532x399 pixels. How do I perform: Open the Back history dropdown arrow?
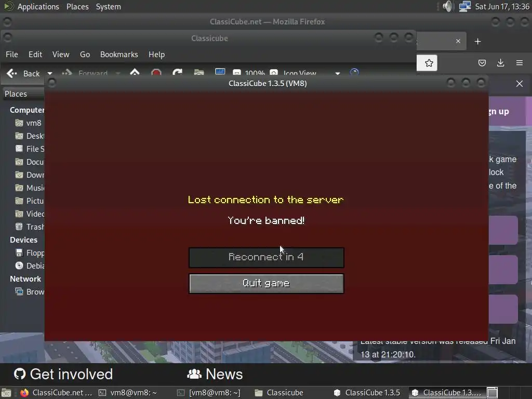(x=50, y=73)
